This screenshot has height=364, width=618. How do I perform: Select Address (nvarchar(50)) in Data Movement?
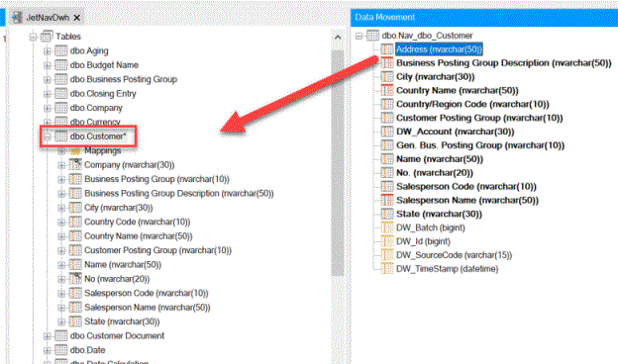tap(439, 49)
